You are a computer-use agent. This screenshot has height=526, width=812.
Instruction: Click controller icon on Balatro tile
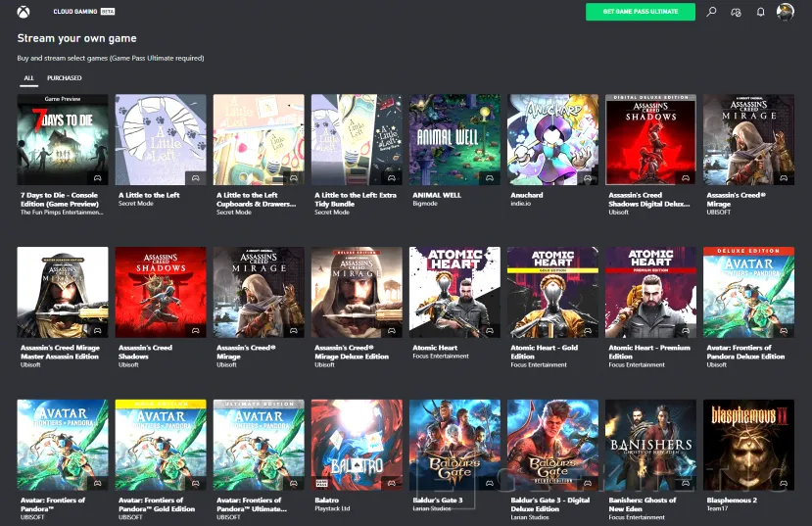coord(392,483)
